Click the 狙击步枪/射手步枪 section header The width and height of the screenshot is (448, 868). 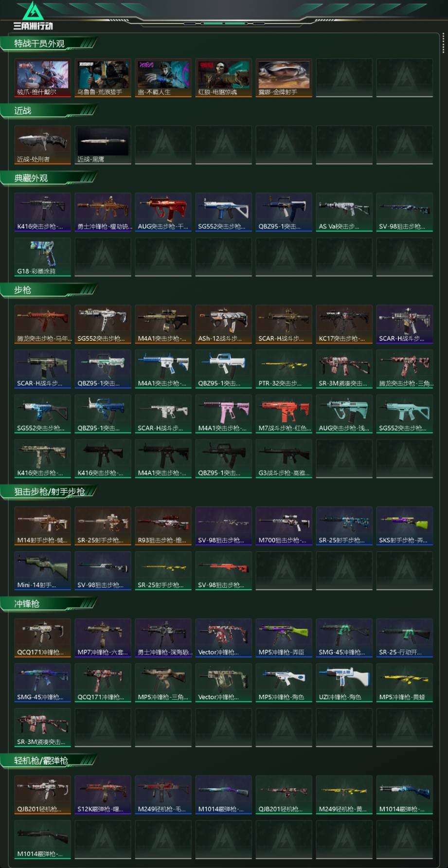tap(49, 492)
